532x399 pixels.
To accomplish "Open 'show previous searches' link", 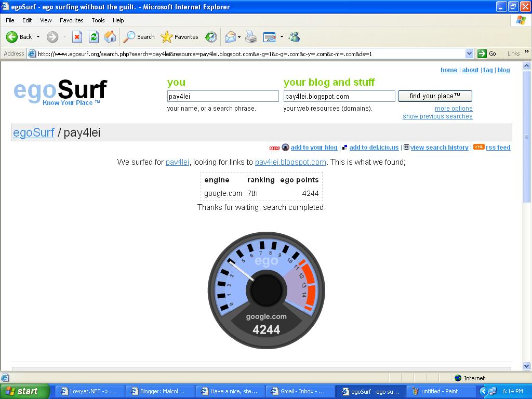I will tap(437, 116).
